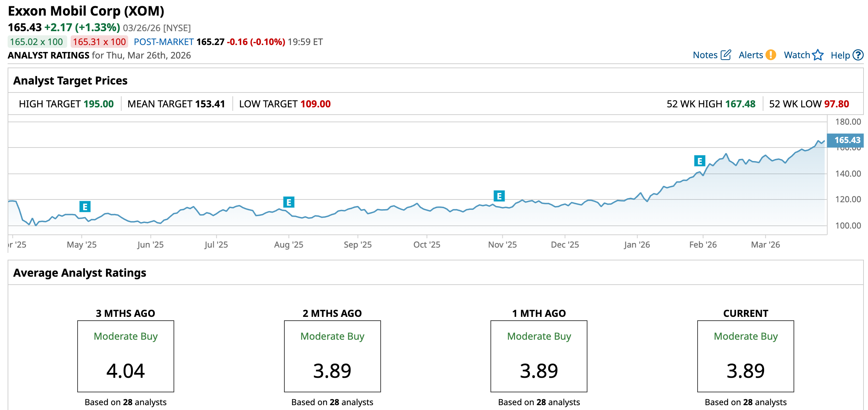The width and height of the screenshot is (868, 410).
Task: Click the 165.43 current price chart label
Action: (x=845, y=140)
